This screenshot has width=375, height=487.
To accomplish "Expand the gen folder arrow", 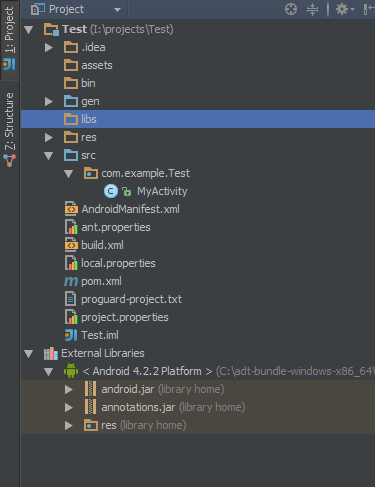I will point(49,102).
